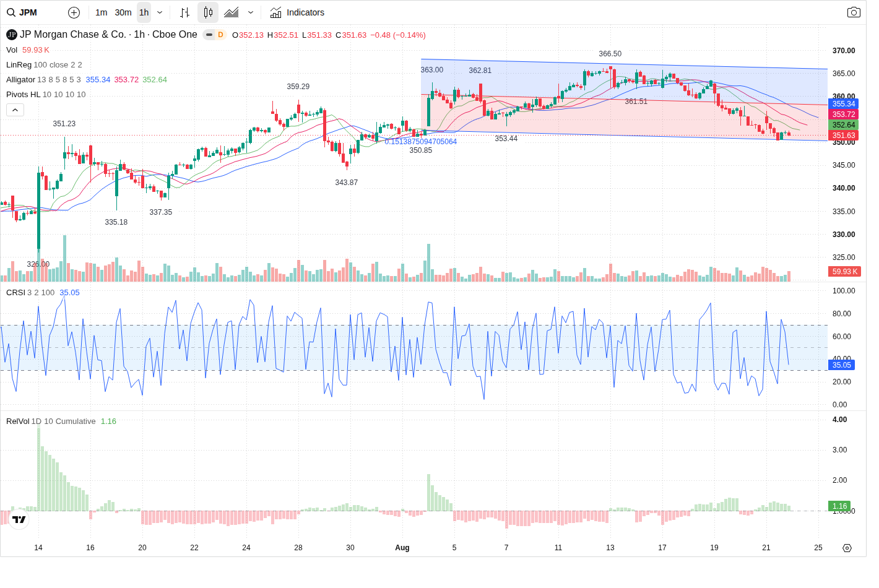The height and width of the screenshot is (588, 879).
Task: Take a chart snapshot with camera icon
Action: pyautogui.click(x=854, y=12)
